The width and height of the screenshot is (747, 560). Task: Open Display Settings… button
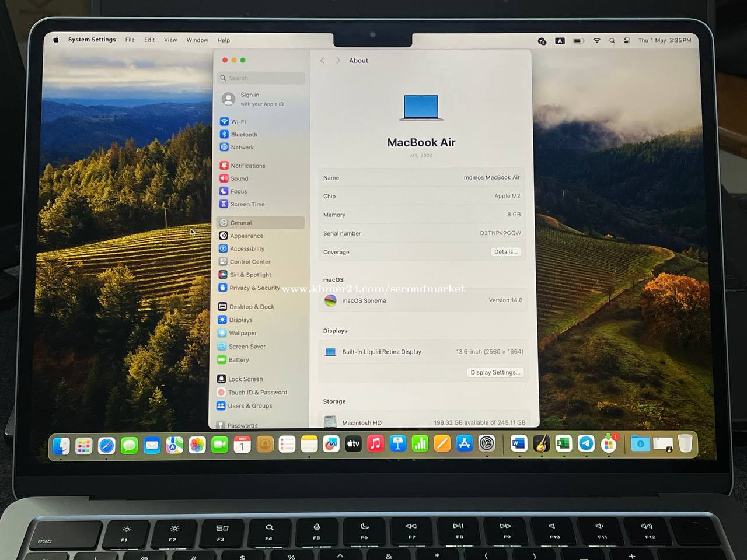coord(495,372)
